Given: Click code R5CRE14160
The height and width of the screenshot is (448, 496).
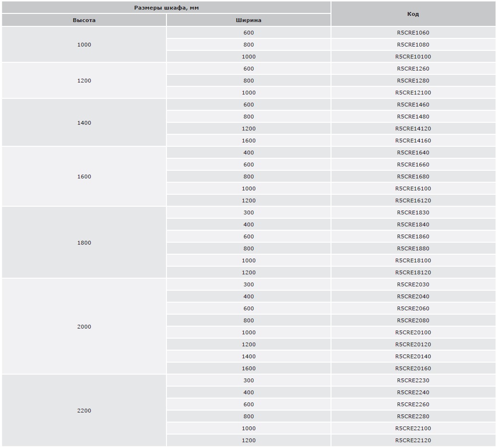Looking at the screenshot, I should coord(413,141).
